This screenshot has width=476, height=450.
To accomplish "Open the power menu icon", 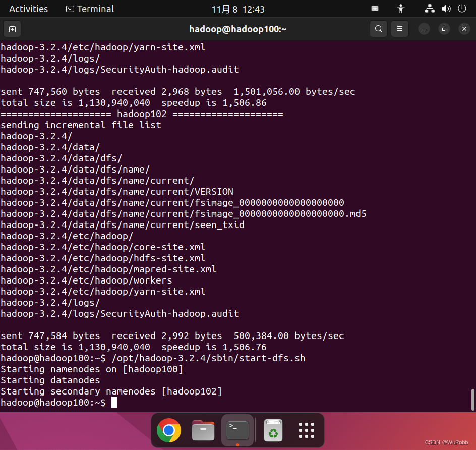I will [462, 9].
